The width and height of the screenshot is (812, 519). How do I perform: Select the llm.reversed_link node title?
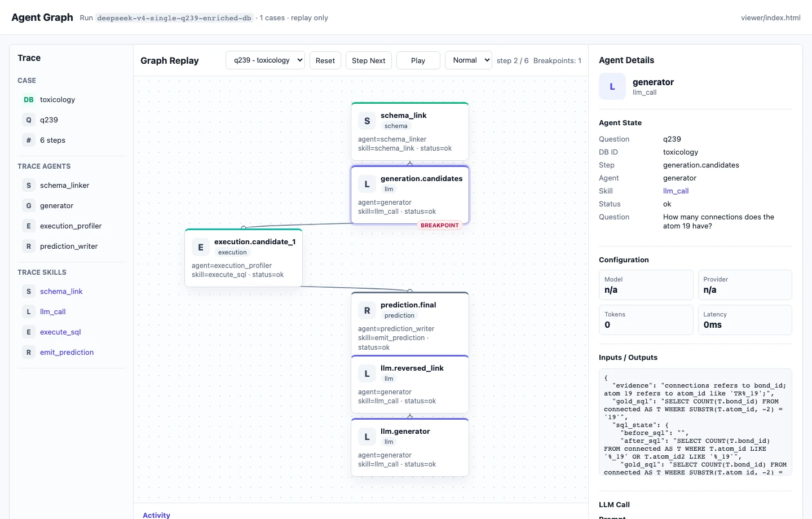click(412, 368)
